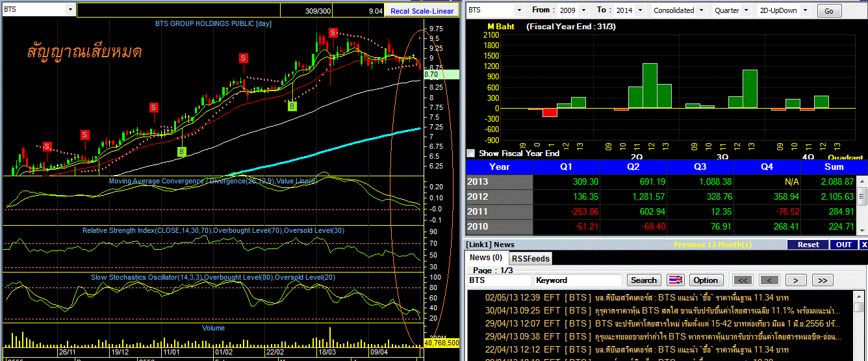The image size is (868, 361).
Task: Go to the previous news page (<)
Action: (x=769, y=280)
